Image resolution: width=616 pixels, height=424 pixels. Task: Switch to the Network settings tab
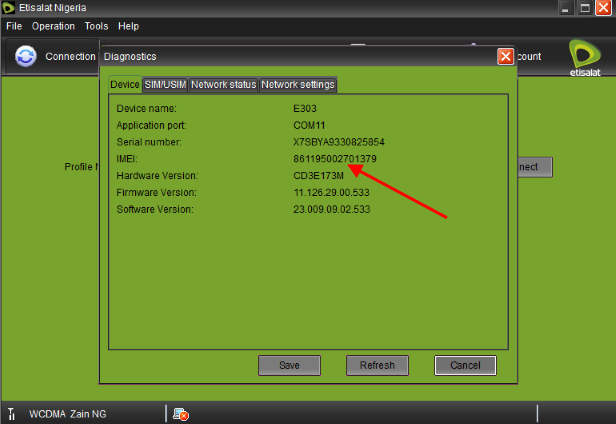(x=298, y=84)
